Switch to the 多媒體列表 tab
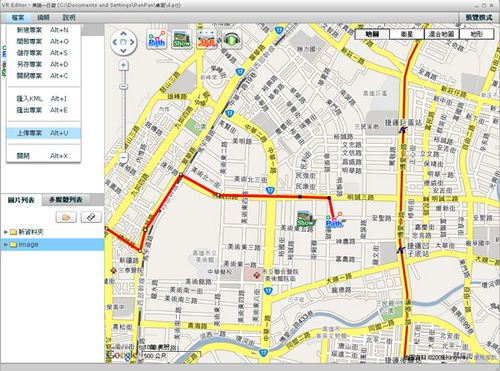Image resolution: width=500 pixels, height=371 pixels. (66, 200)
